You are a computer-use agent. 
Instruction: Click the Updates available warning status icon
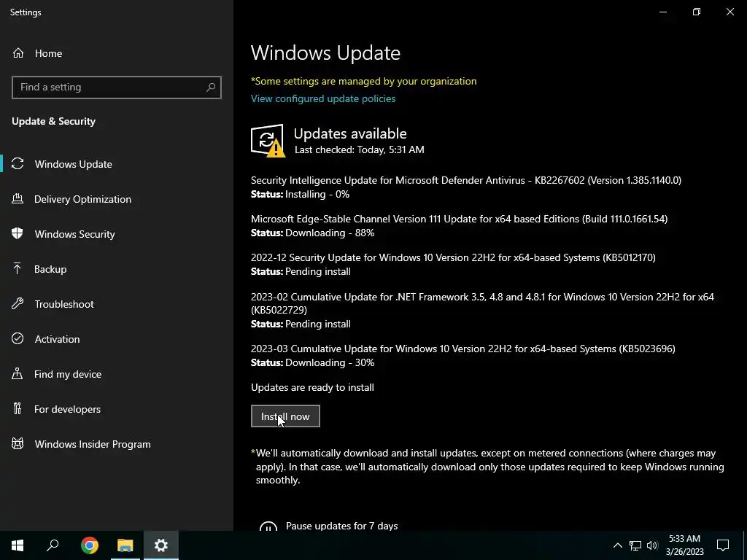coord(268,141)
